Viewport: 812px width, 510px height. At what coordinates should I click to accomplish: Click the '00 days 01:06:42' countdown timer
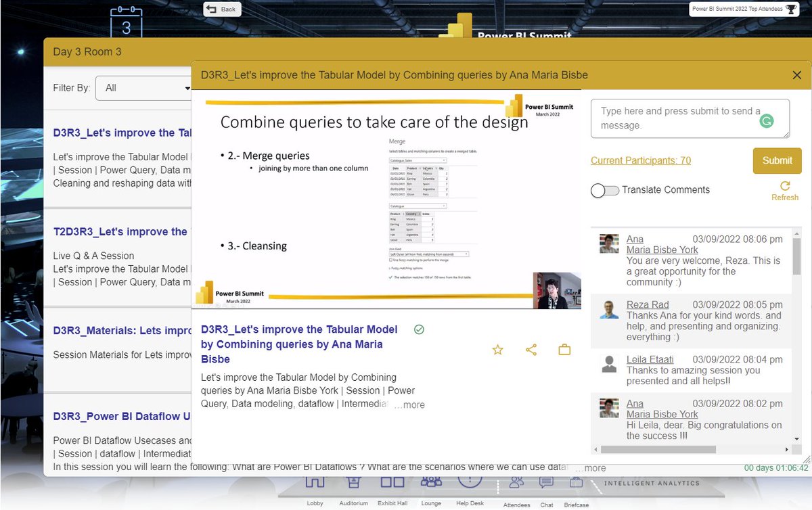tap(776, 467)
